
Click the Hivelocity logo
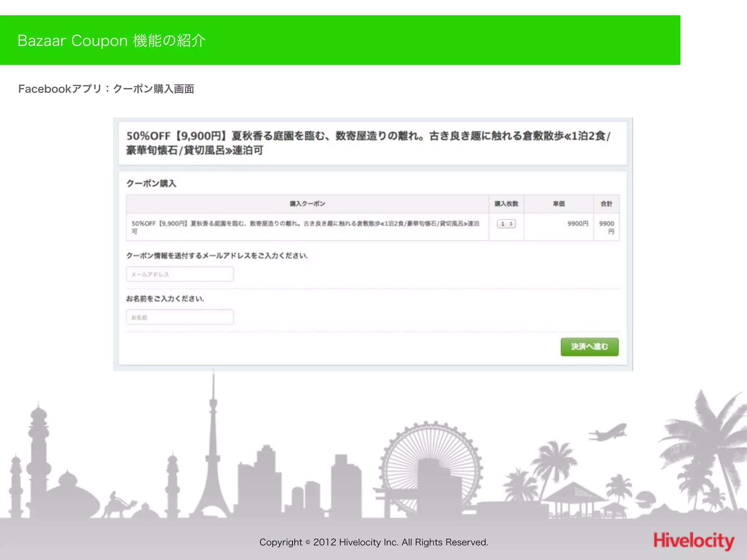coord(694,541)
